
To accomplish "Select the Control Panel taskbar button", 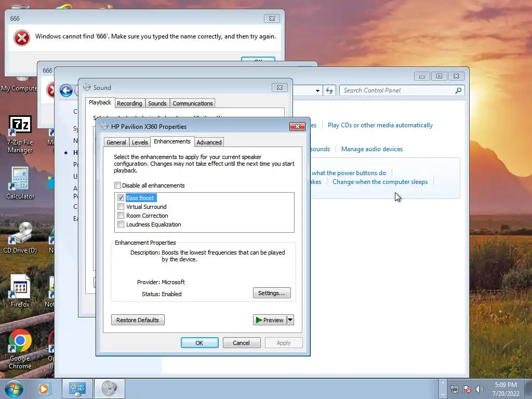I will [77, 389].
